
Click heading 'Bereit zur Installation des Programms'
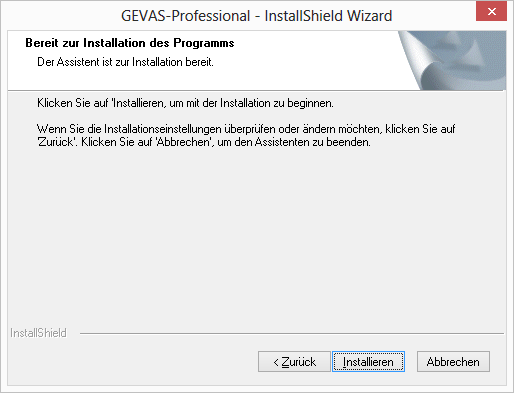click(x=130, y=43)
